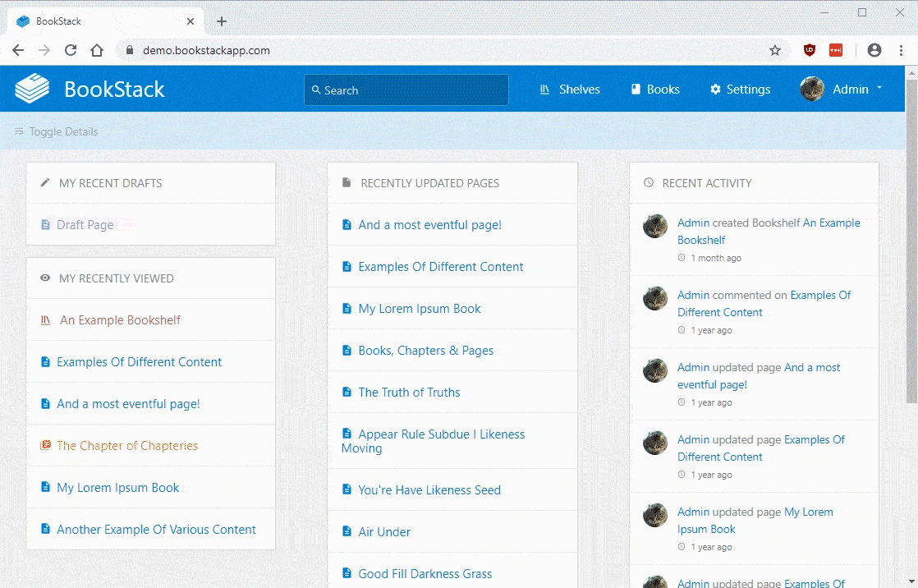
Task: Click the uBlock Origin extension icon
Action: [x=810, y=50]
